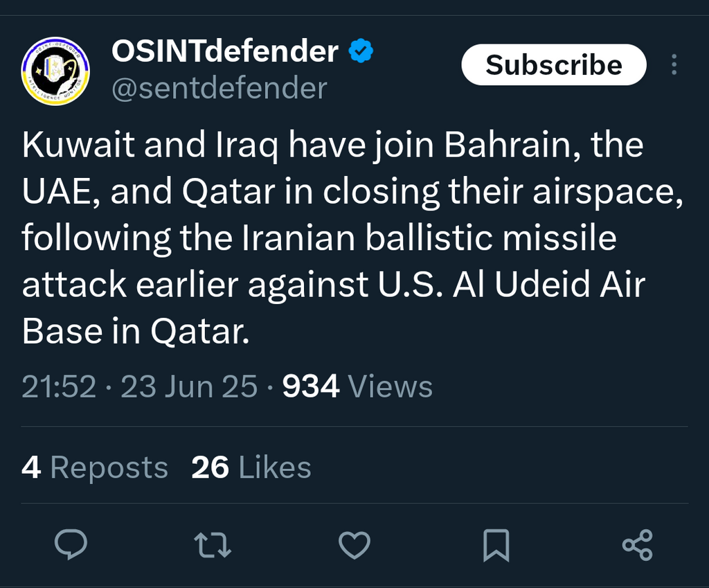Tap the repost arrows icon
This screenshot has height=588, width=709.
tap(213, 545)
